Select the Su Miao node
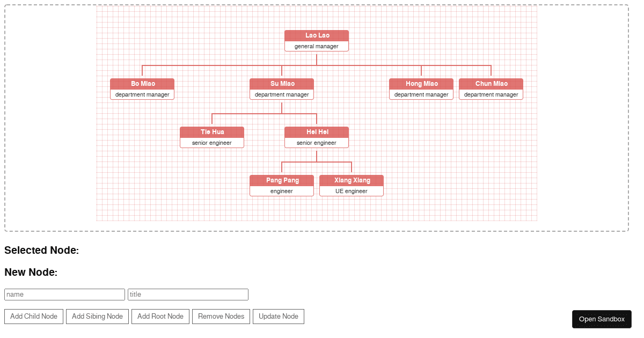Screen dimensions: 644x338 (x=282, y=89)
